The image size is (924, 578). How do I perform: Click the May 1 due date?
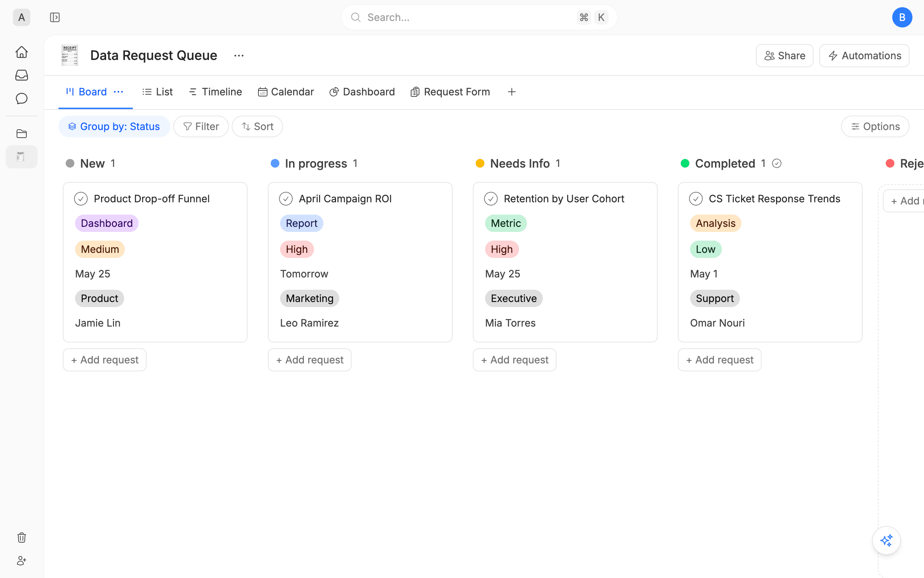[704, 274]
